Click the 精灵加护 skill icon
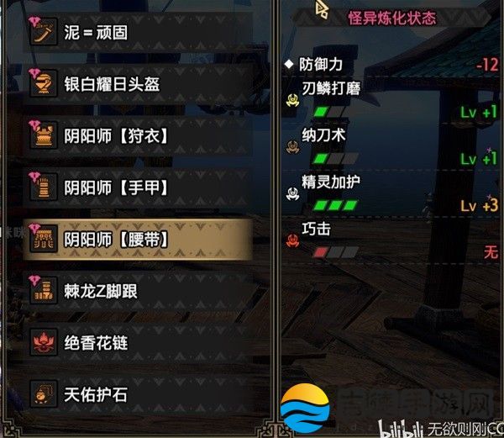Image resolution: width=504 pixels, height=438 pixels. click(x=292, y=193)
